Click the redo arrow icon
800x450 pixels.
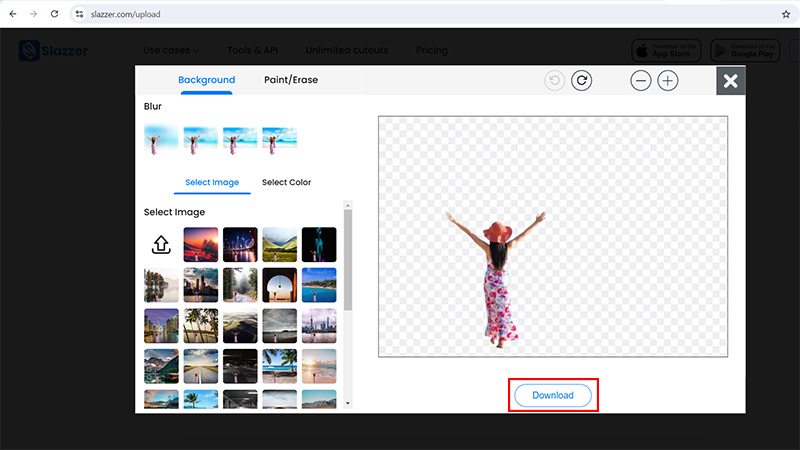tap(581, 81)
